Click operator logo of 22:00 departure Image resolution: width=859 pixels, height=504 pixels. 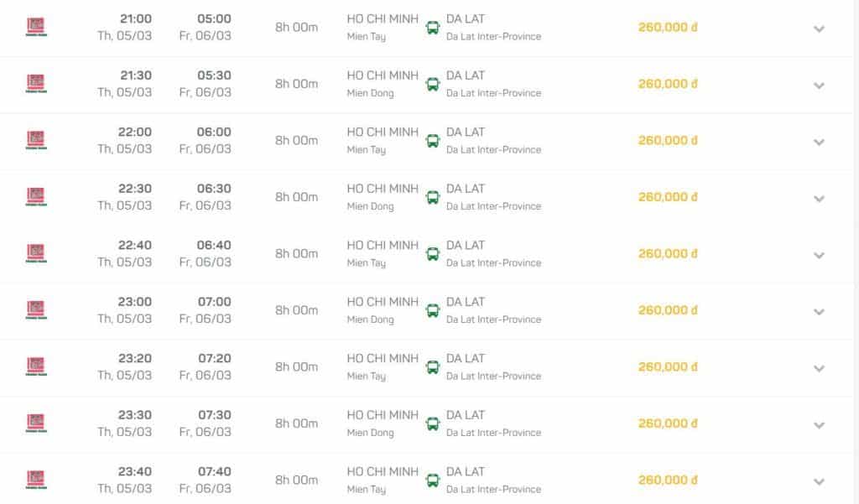(x=36, y=140)
